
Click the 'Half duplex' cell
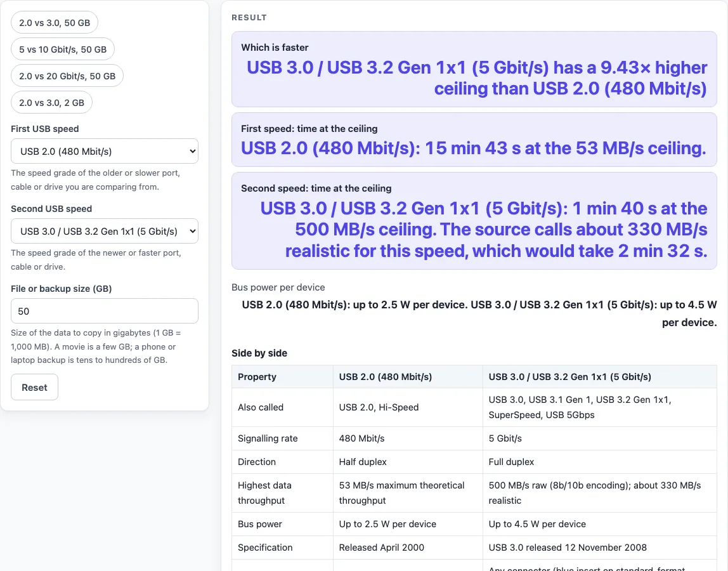pyautogui.click(x=408, y=462)
